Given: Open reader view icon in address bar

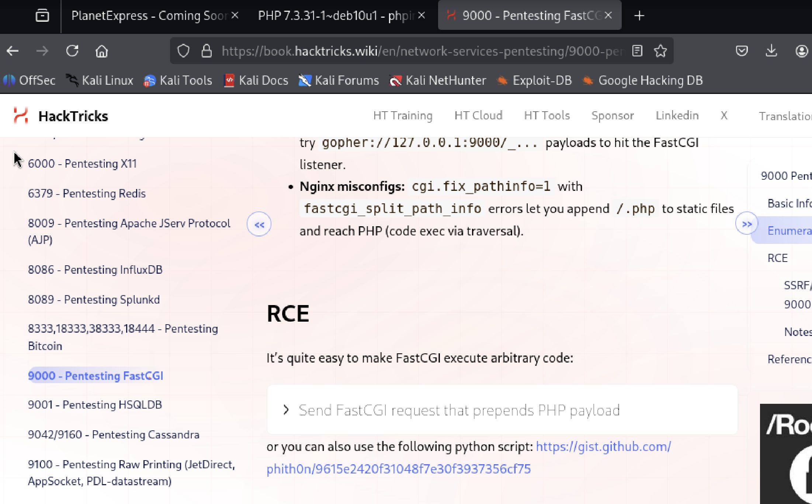Looking at the screenshot, I should point(637,51).
